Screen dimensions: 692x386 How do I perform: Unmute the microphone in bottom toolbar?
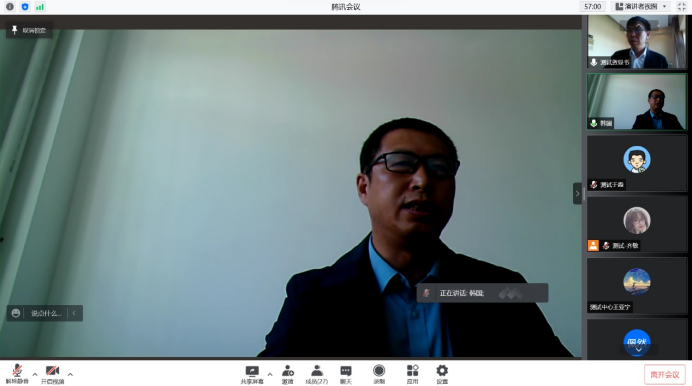pyautogui.click(x=17, y=374)
